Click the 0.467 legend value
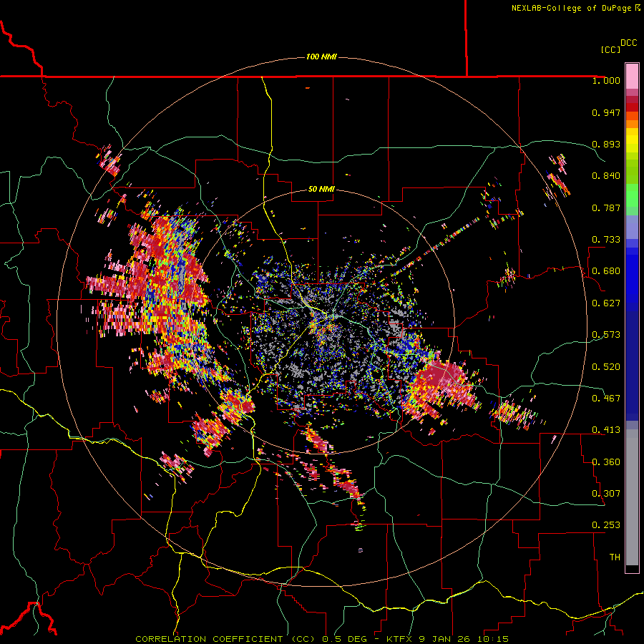Screen dimensions: 644x644 pyautogui.click(x=606, y=399)
